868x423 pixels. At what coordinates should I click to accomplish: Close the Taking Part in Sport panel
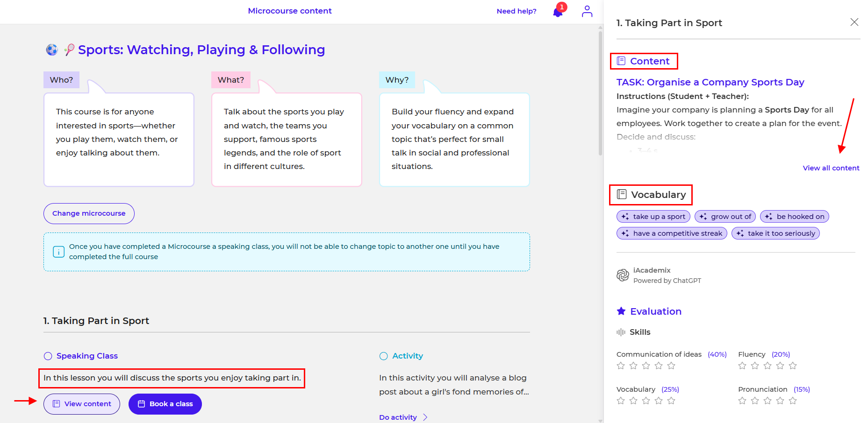(854, 22)
